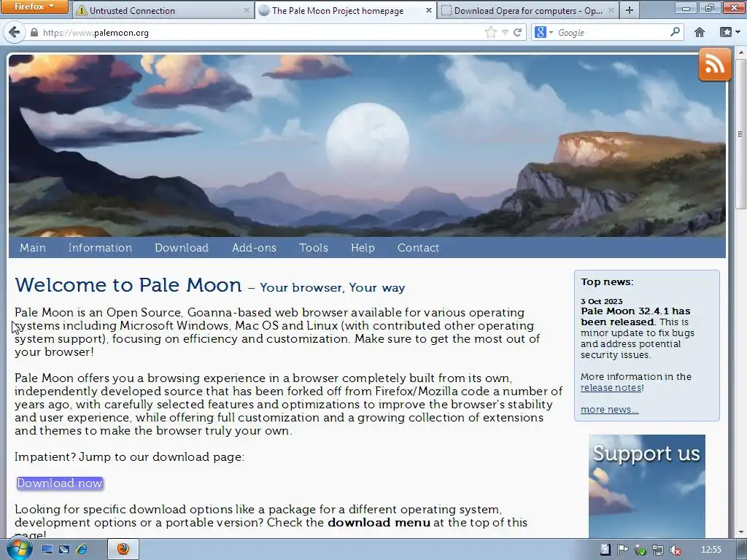Image resolution: width=747 pixels, height=560 pixels.
Task: Minimize the Firefox window
Action: 686,7
